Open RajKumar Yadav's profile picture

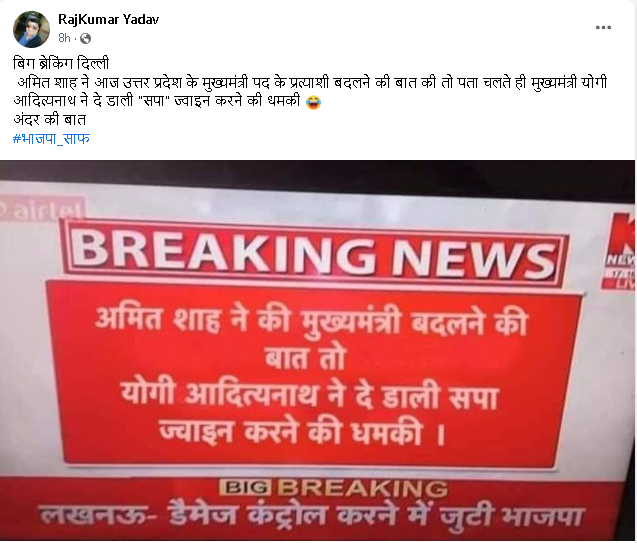(31, 29)
